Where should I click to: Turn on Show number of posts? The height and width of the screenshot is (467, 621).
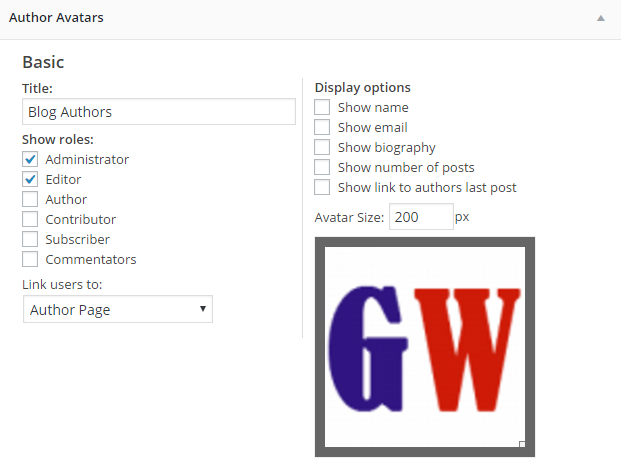tap(322, 167)
